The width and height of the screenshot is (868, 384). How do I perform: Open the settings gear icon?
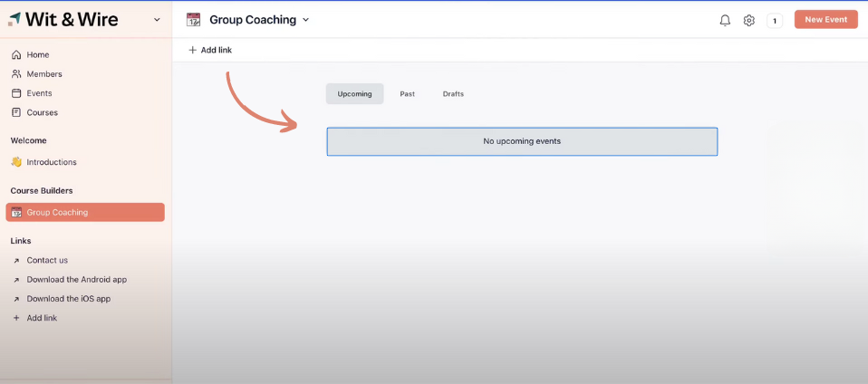(749, 21)
